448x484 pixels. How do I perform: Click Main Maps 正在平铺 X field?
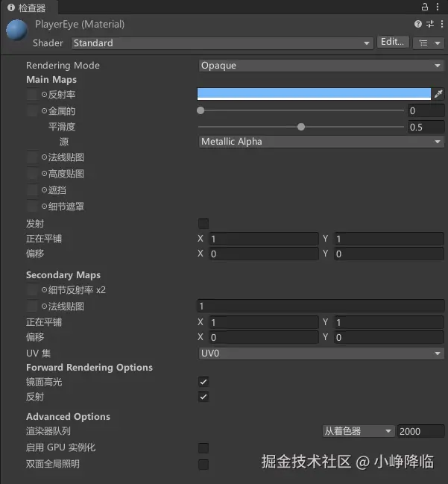tap(263, 239)
